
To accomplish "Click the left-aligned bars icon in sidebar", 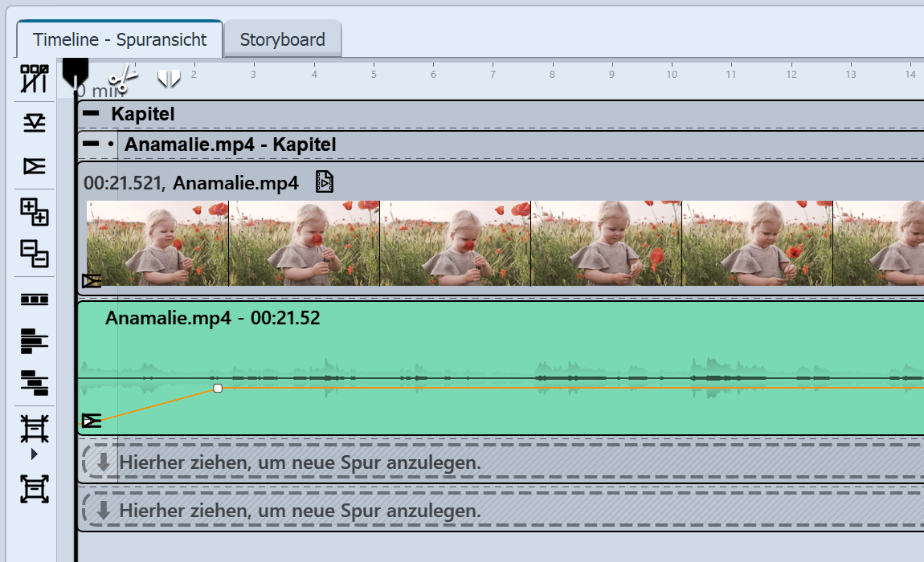I will [34, 341].
